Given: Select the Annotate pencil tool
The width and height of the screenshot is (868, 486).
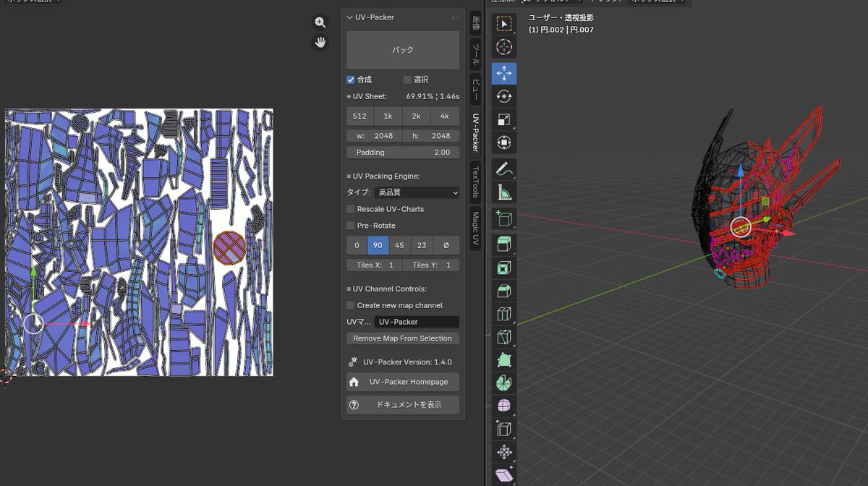Looking at the screenshot, I should [504, 169].
